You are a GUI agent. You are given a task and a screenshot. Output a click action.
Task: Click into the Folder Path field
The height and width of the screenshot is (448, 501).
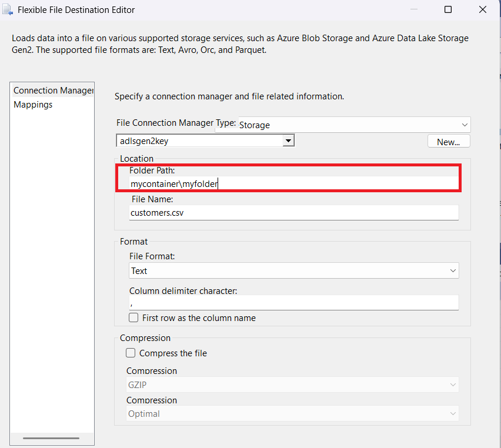click(x=294, y=184)
